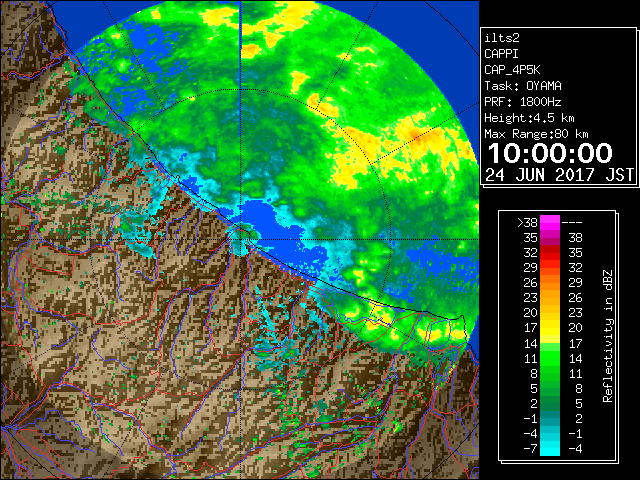The width and height of the screenshot is (640, 480).
Task: Pick the cyan -7 to -4 legend band
Action: point(550,448)
